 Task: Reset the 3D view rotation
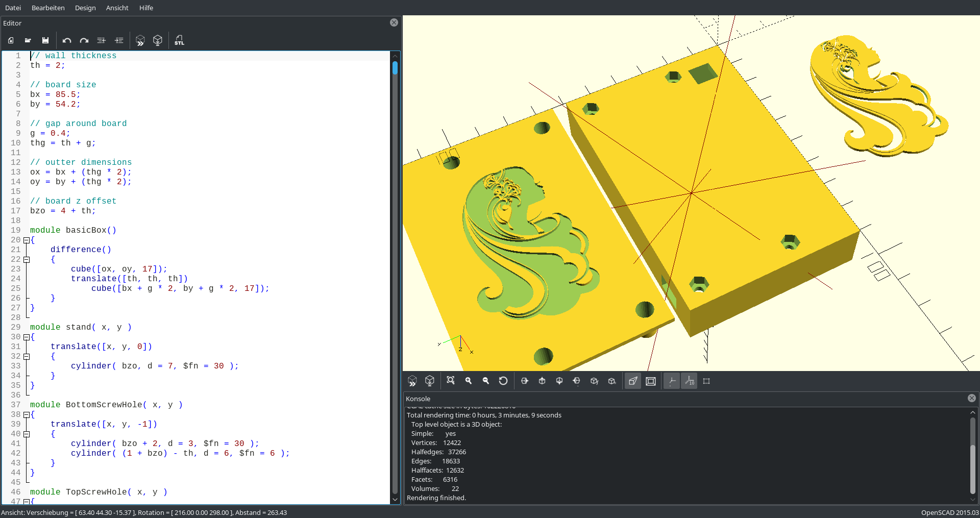(503, 381)
